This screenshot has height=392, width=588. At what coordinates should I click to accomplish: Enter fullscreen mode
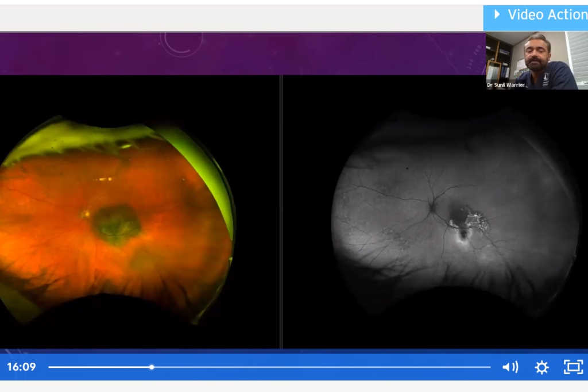(x=573, y=367)
